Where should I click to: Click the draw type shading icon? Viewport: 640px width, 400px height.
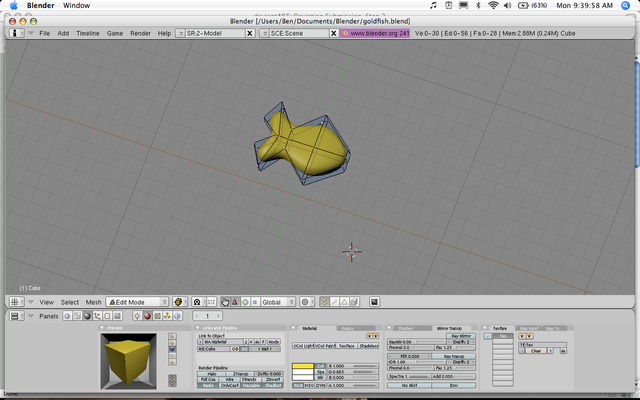180,302
